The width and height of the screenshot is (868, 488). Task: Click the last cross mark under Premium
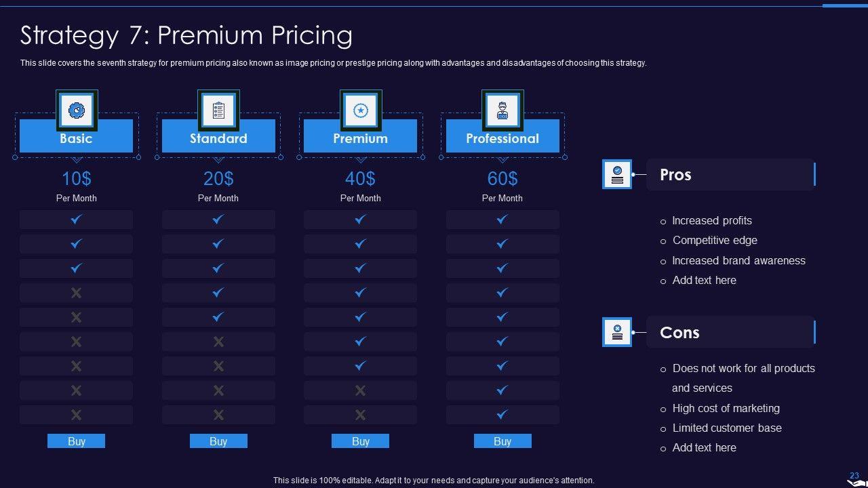(x=361, y=414)
